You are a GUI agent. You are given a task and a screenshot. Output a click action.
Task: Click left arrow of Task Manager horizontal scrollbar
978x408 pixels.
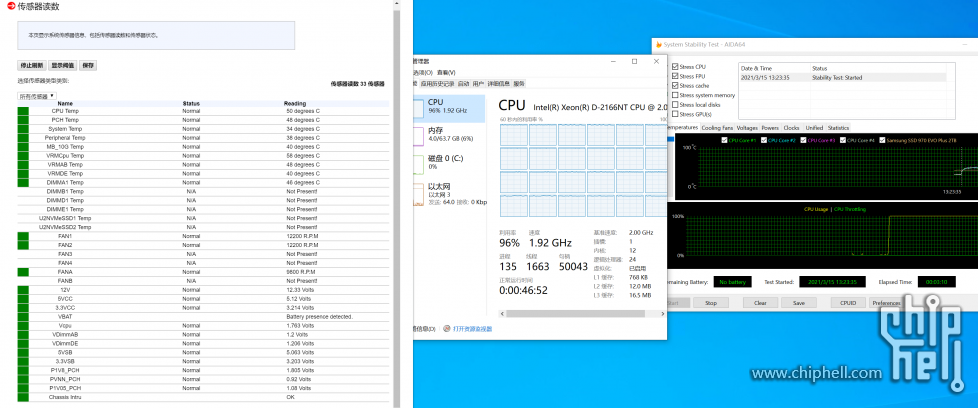pos(502,314)
